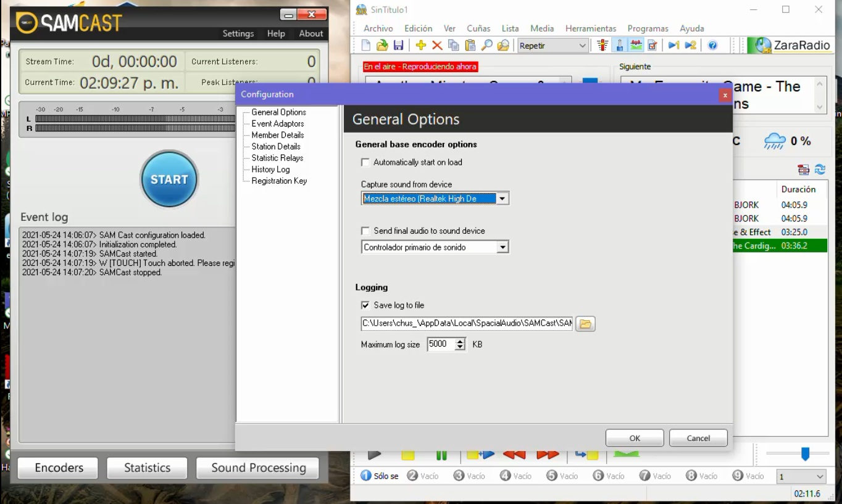Click the blue refresh icon above Duración column
The image size is (842, 504).
[x=820, y=170]
